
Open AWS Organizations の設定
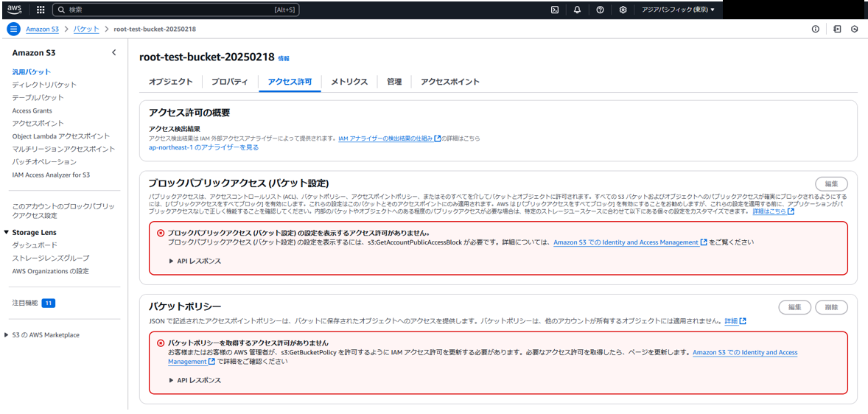pyautogui.click(x=50, y=271)
